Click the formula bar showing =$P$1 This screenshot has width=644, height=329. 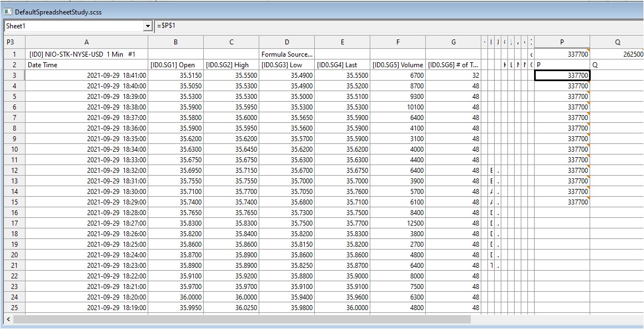[389, 26]
